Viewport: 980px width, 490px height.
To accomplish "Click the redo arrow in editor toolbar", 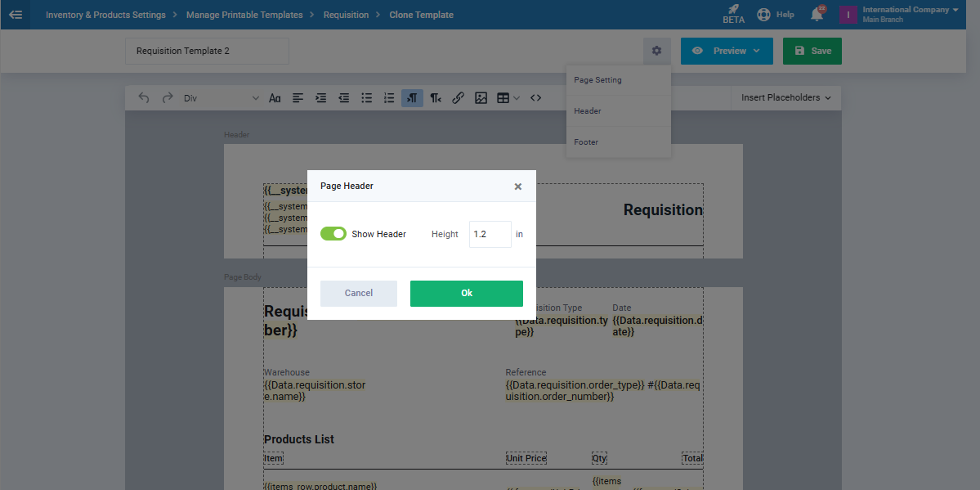I will (168, 98).
